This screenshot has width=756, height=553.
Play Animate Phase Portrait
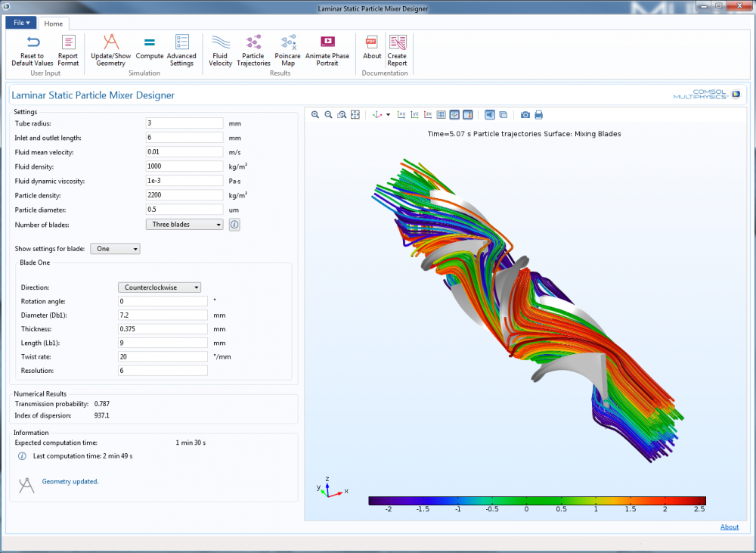click(x=327, y=50)
